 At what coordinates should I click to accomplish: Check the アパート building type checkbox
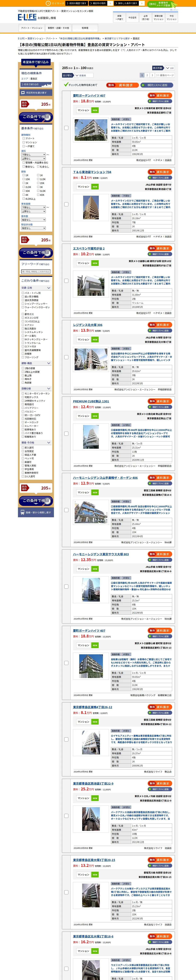(x=24, y=139)
